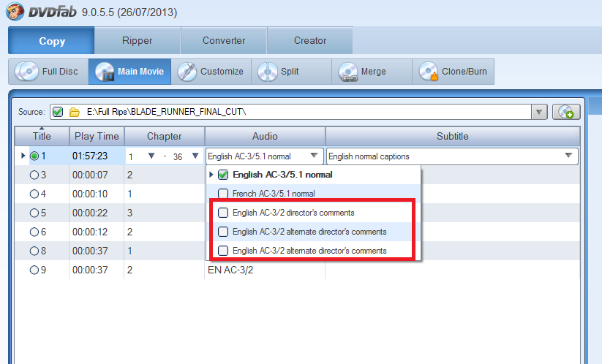This screenshot has width=602, height=364.
Task: Click the Split disc icon
Action: tap(268, 72)
